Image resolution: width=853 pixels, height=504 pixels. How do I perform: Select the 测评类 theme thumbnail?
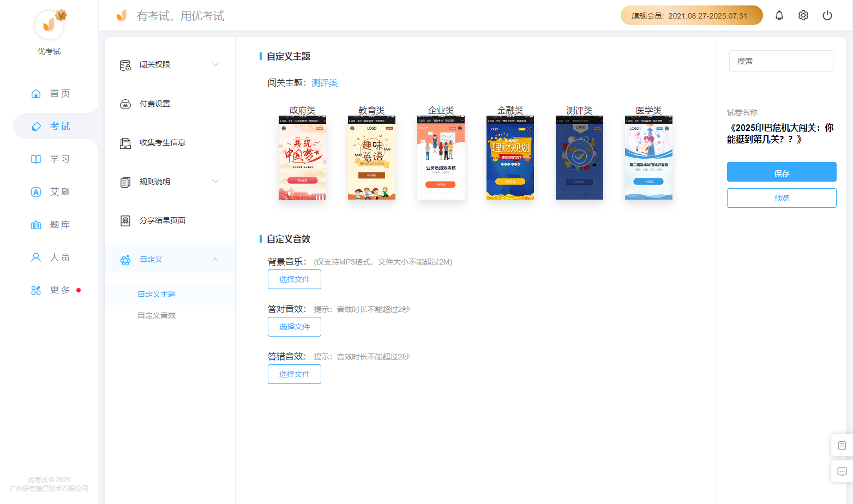pos(579,158)
